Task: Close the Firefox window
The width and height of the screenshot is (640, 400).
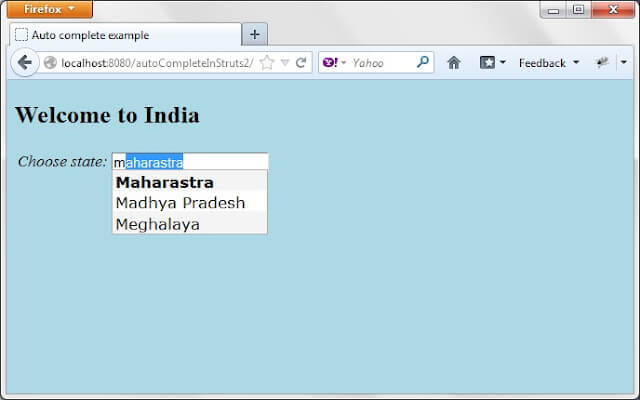Action: [613, 10]
